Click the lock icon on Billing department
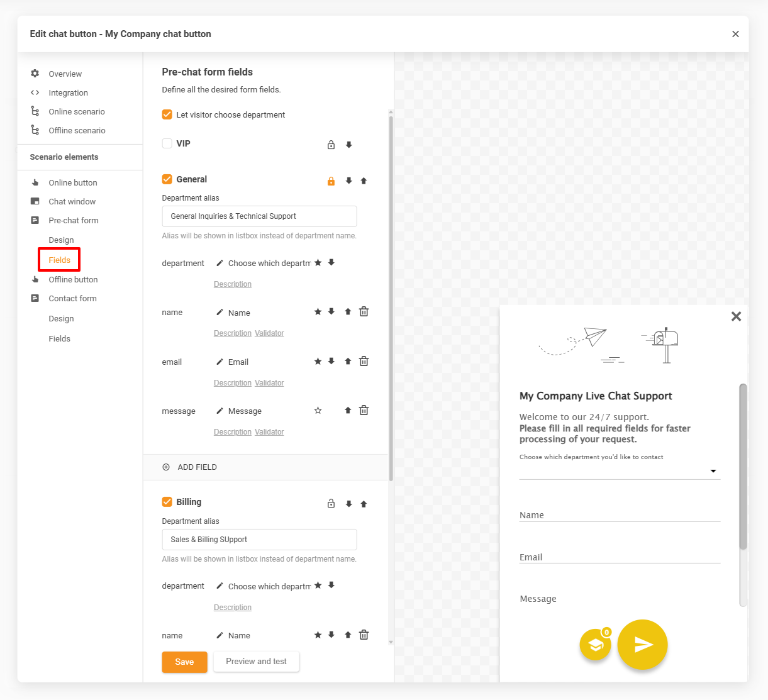The width and height of the screenshot is (768, 700). pyautogui.click(x=331, y=504)
